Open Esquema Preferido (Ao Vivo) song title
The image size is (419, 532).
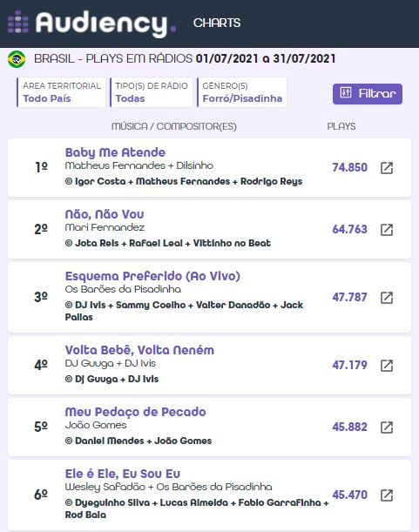pos(152,276)
